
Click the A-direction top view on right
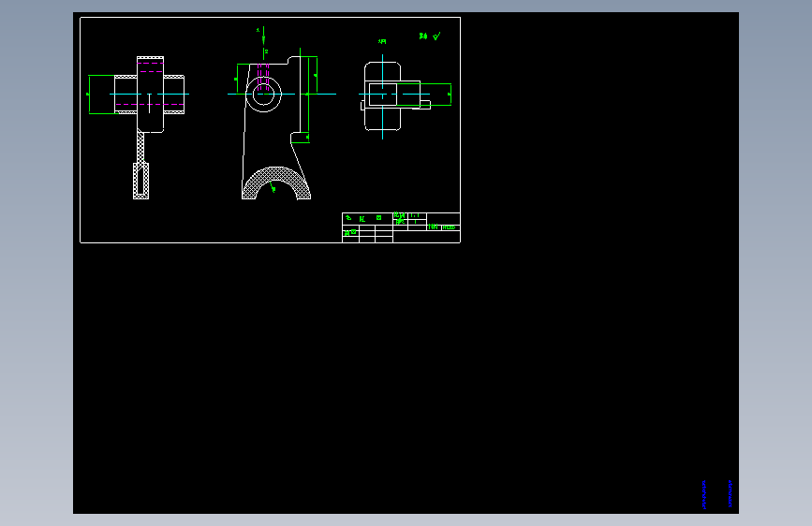pyautogui.click(x=396, y=96)
